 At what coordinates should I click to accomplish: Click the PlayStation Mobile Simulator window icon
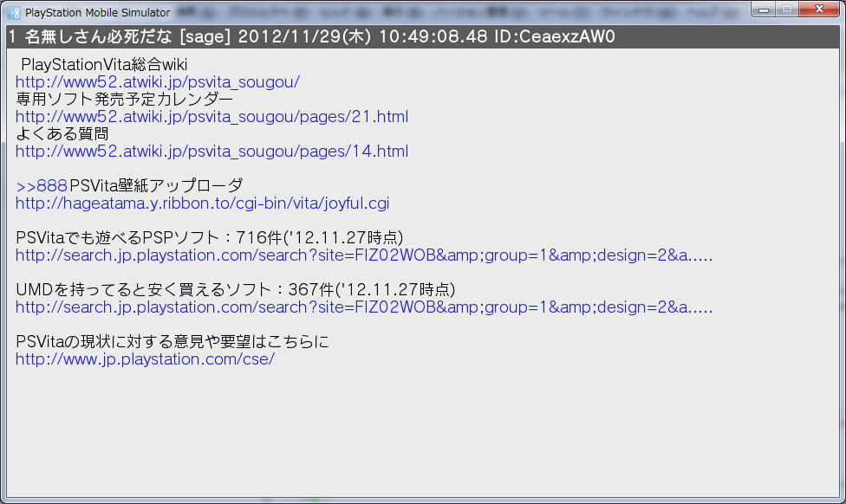(14, 12)
